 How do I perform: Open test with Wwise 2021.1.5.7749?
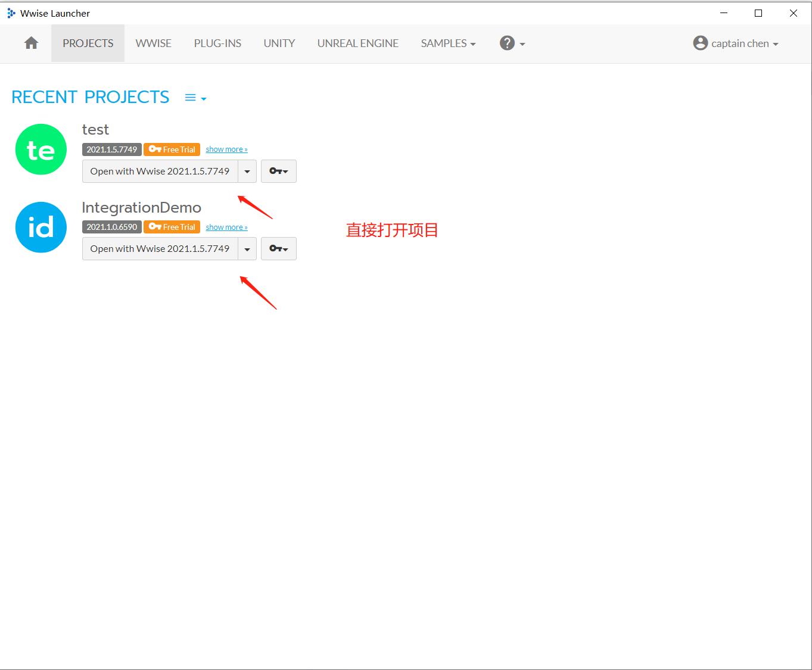(x=160, y=172)
